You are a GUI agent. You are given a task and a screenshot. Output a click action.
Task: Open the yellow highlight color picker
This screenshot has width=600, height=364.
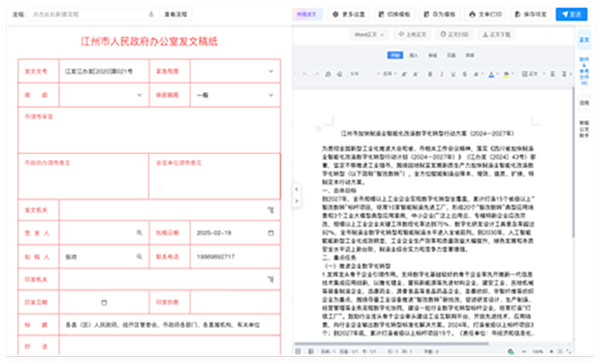click(507, 74)
